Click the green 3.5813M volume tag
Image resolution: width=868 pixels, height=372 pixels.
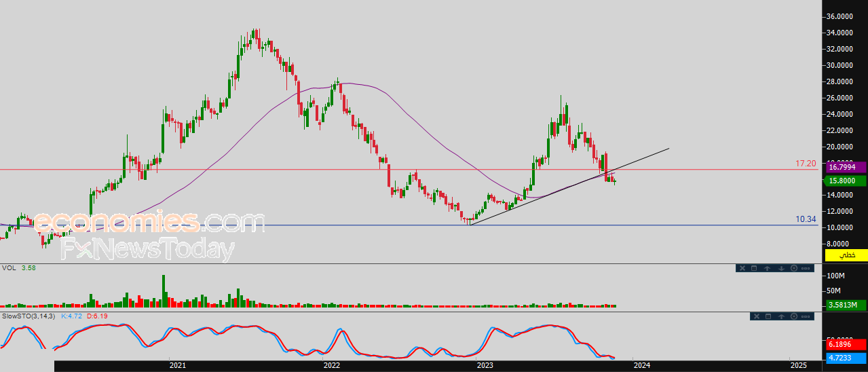point(846,305)
